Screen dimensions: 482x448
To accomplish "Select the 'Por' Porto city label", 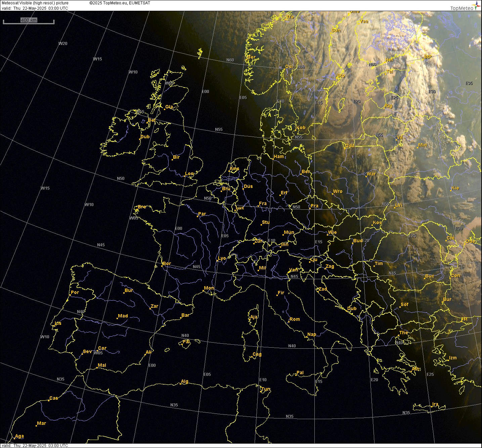I will (75, 292).
